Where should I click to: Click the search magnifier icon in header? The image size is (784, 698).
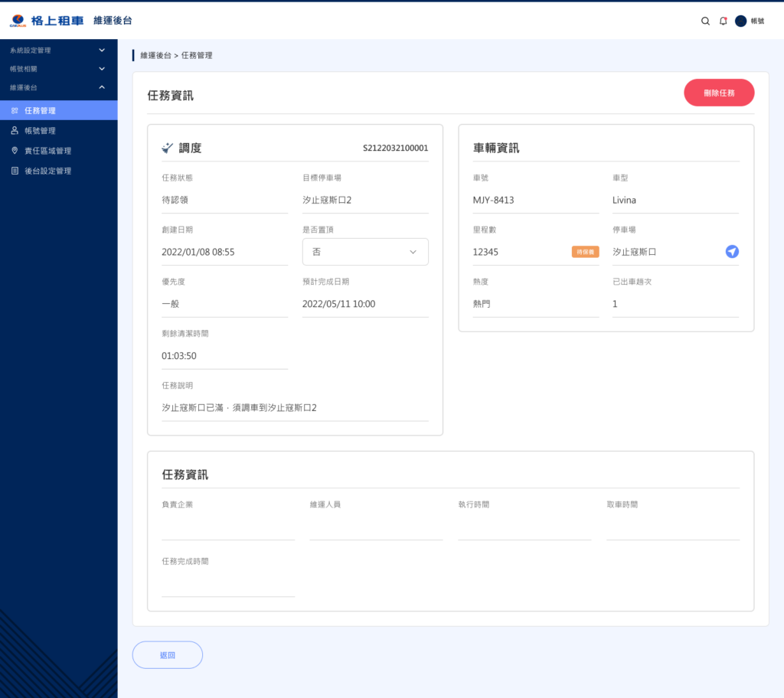pyautogui.click(x=705, y=21)
